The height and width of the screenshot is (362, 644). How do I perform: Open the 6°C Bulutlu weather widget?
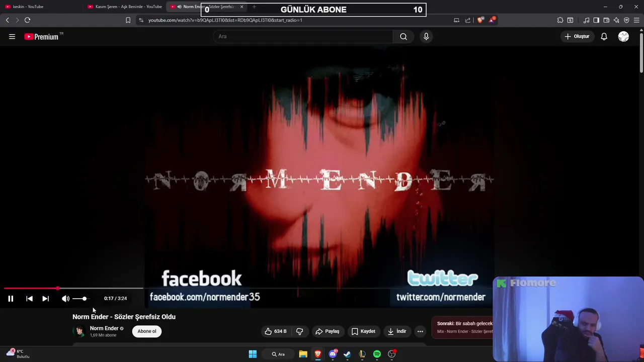tap(18, 353)
